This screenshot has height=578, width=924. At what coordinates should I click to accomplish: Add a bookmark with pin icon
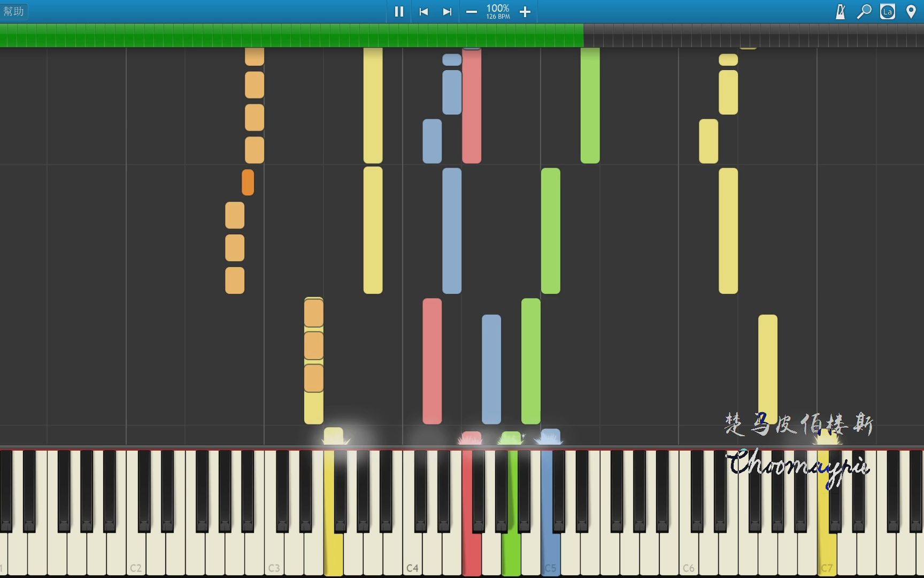tap(911, 12)
